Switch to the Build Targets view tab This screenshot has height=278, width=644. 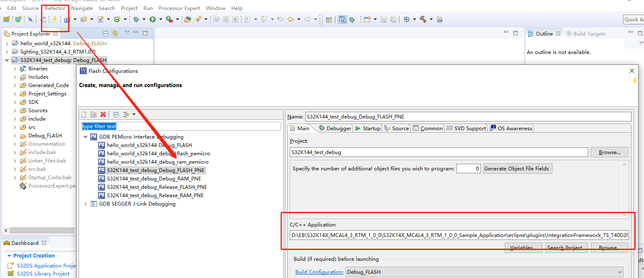[586, 33]
